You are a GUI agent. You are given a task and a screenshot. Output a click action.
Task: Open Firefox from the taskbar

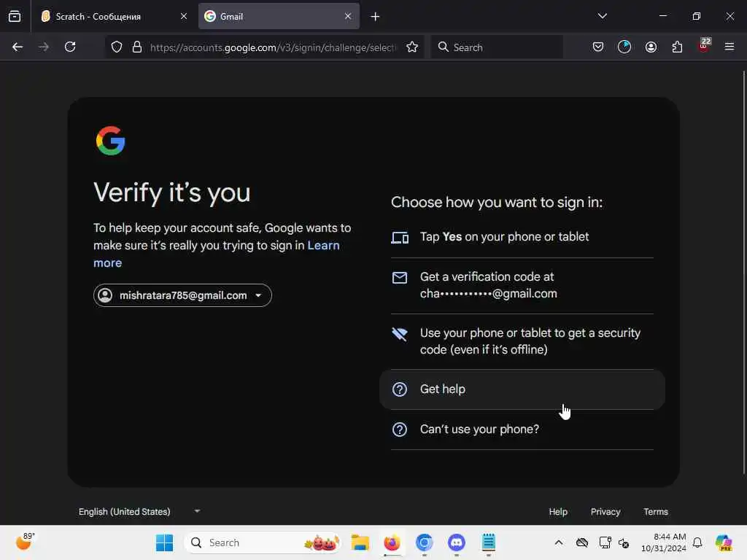click(x=392, y=542)
